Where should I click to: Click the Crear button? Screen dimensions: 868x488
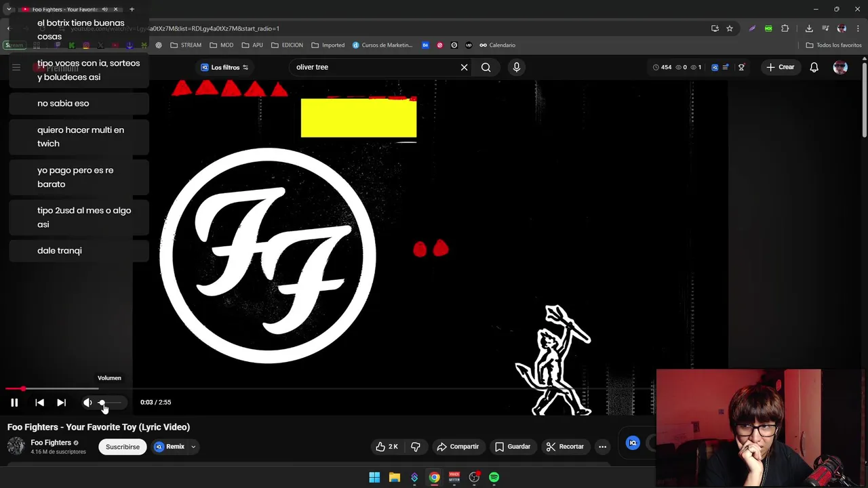coord(780,67)
